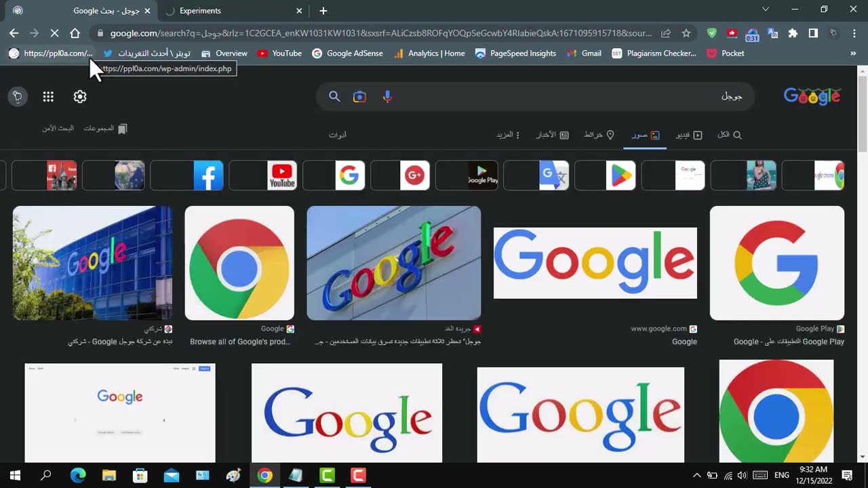Image resolution: width=868 pixels, height=488 pixels.
Task: Start voice search with microphone icon
Action: tap(387, 97)
